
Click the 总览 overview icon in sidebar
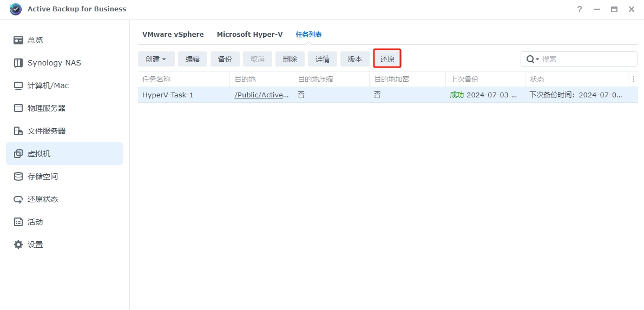18,40
